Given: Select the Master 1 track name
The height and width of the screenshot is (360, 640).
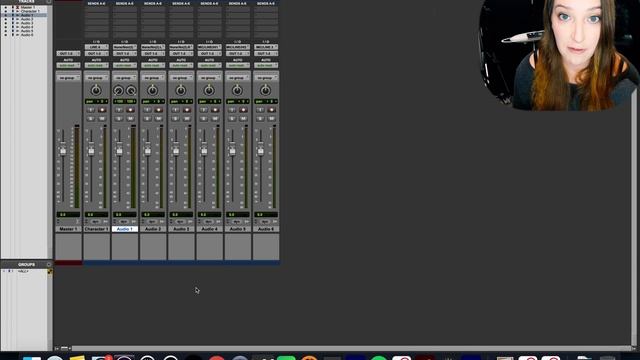Looking at the screenshot, I should click(x=68, y=229).
